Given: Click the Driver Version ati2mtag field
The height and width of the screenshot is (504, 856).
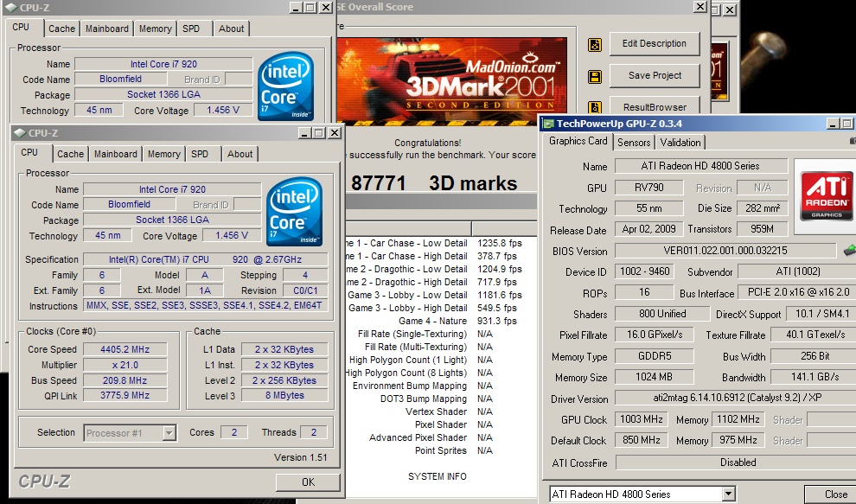Looking at the screenshot, I should coord(735,398).
